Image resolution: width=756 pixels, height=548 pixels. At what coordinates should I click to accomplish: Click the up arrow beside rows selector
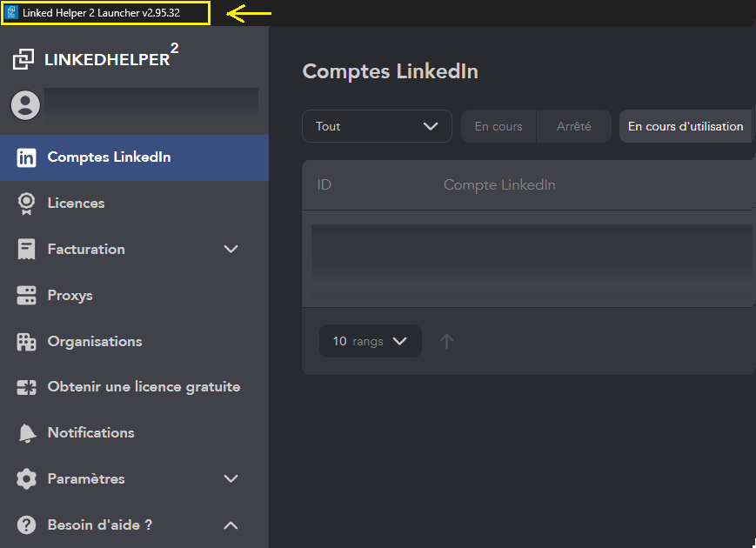click(446, 341)
